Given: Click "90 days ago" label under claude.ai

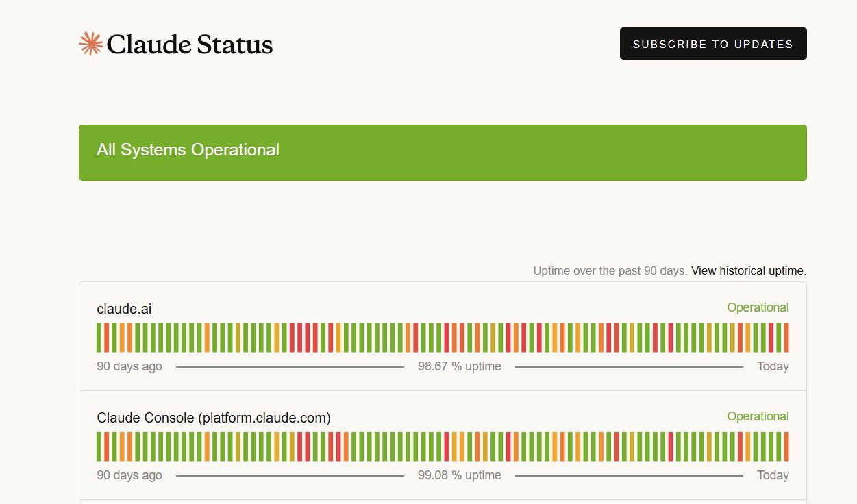Looking at the screenshot, I should (x=129, y=366).
